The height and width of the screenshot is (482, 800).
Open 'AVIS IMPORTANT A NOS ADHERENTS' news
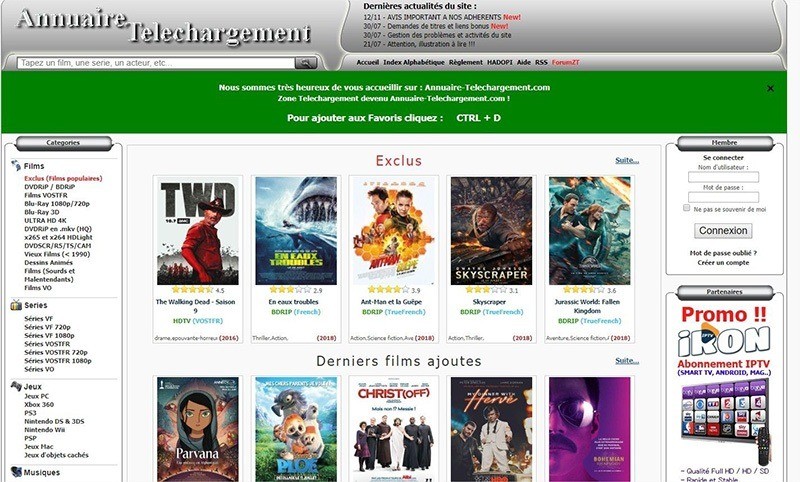(444, 17)
